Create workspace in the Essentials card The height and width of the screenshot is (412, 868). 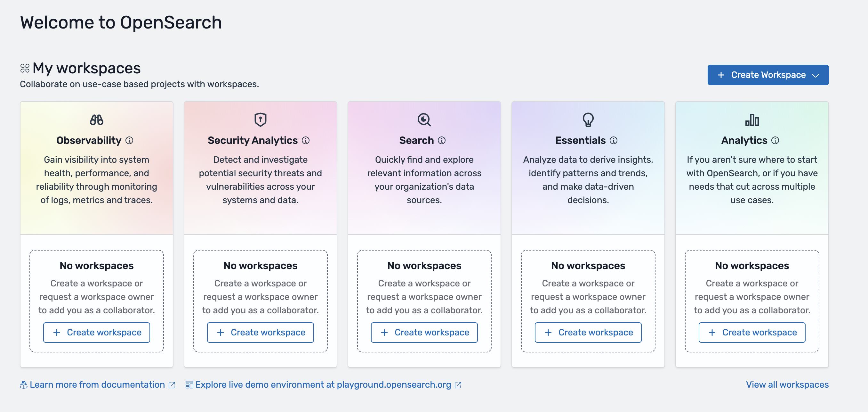[x=588, y=333]
